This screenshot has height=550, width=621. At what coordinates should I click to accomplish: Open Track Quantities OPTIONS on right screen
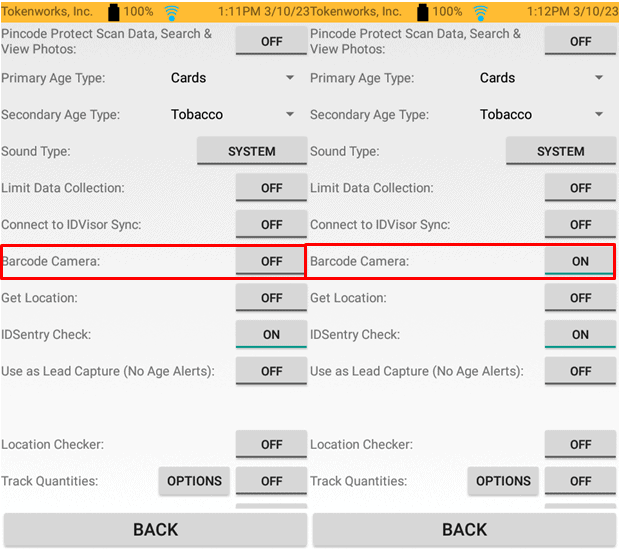click(x=503, y=481)
